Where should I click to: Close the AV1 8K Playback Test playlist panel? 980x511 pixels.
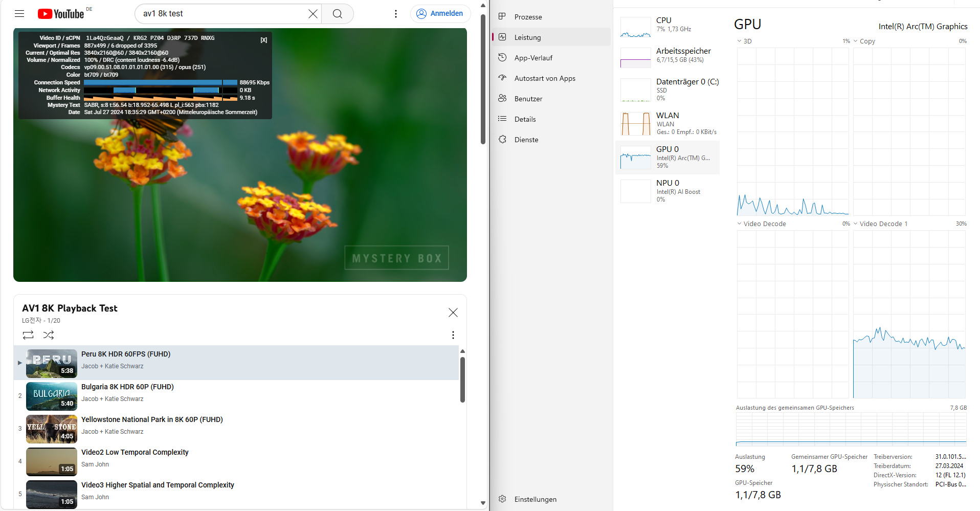pos(453,313)
